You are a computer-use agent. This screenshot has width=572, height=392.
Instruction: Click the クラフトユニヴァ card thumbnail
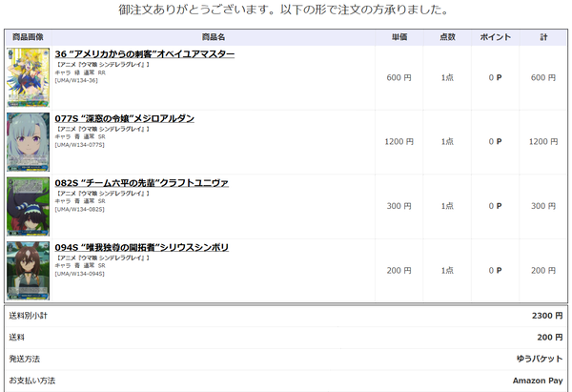click(x=28, y=207)
